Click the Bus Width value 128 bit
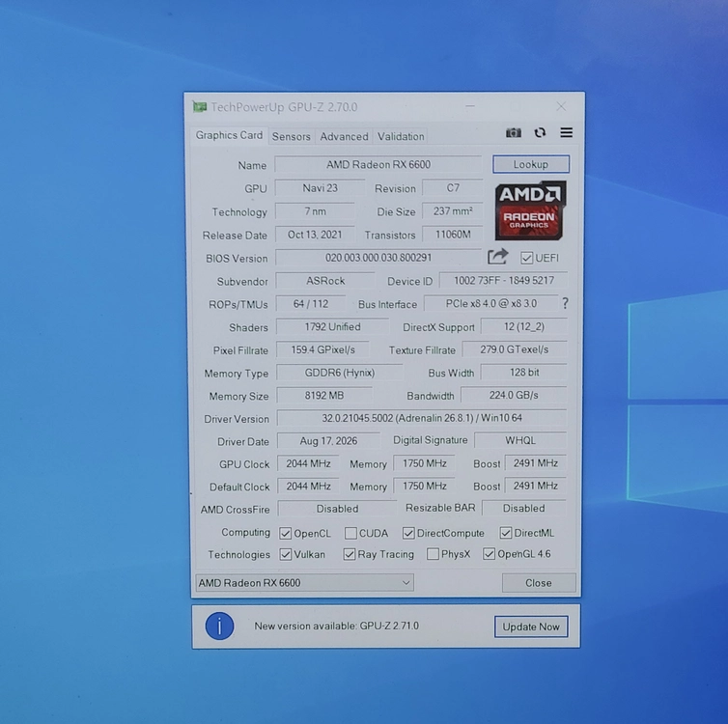The height and width of the screenshot is (724, 728). coord(523,373)
